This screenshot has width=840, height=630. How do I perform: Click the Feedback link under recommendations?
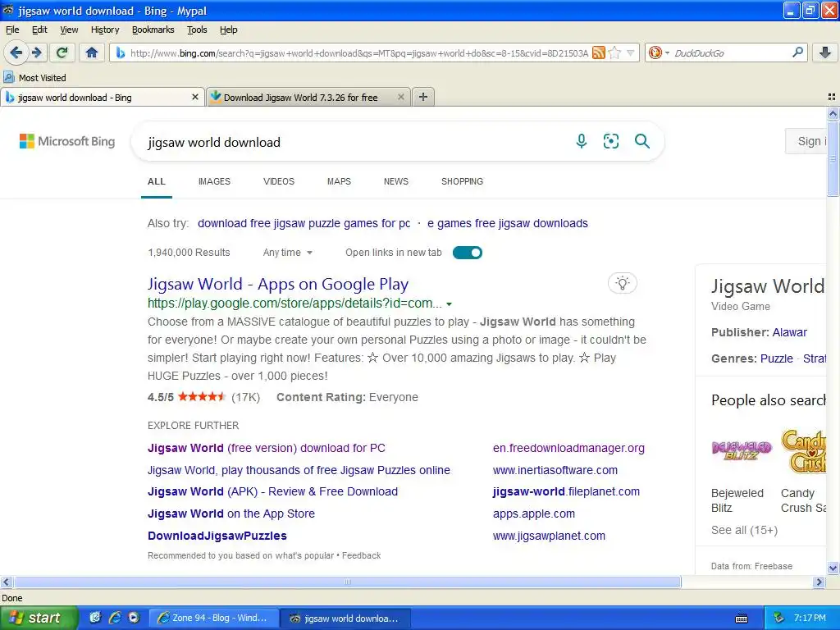click(361, 555)
